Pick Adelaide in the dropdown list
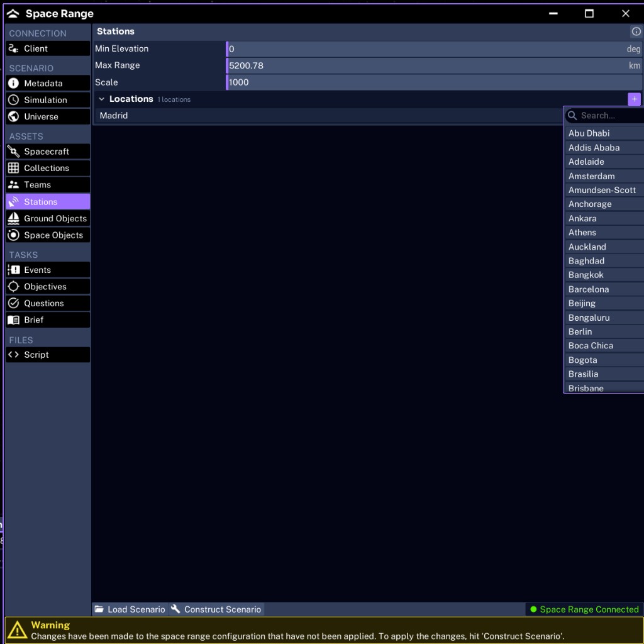This screenshot has height=644, width=644. click(x=604, y=162)
